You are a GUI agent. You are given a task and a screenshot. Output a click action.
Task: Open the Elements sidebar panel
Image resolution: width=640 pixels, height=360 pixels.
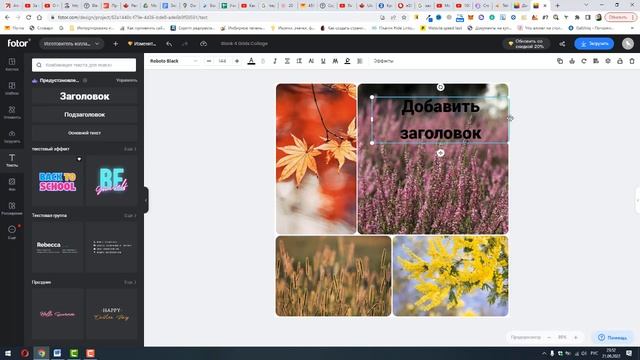(x=12, y=112)
